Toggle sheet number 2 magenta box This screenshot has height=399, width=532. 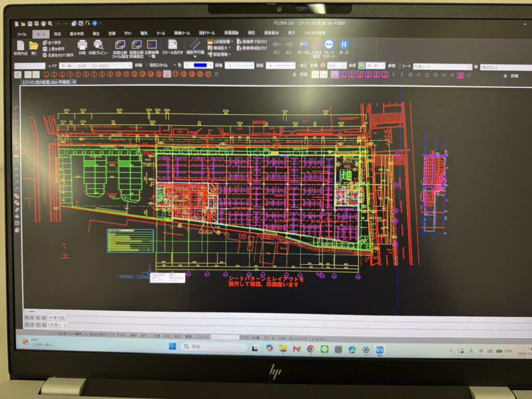tap(343, 75)
